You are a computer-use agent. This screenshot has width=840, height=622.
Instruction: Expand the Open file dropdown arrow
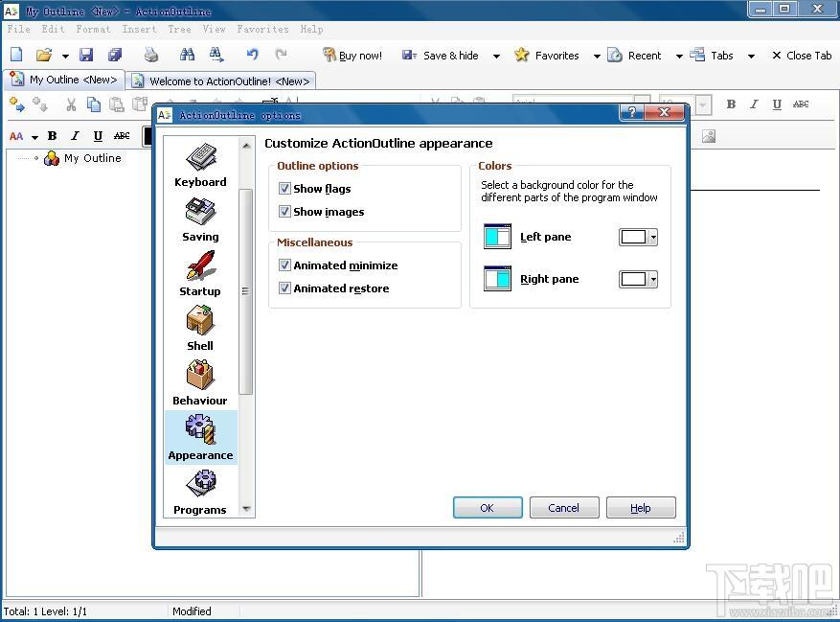point(65,56)
